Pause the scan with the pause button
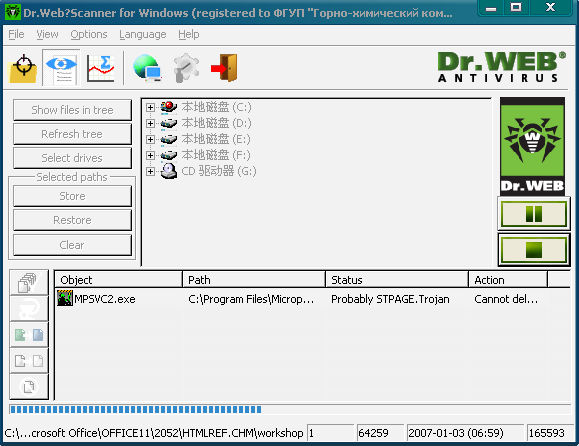The height and width of the screenshot is (446, 579). point(534,214)
